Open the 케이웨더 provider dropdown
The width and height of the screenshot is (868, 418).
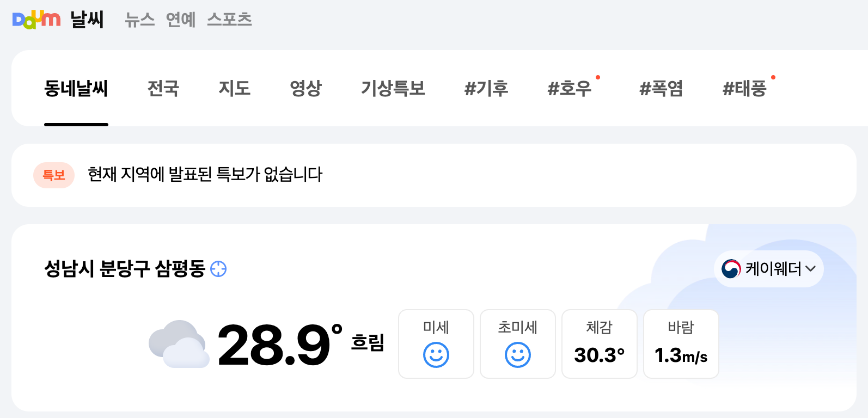(x=811, y=269)
